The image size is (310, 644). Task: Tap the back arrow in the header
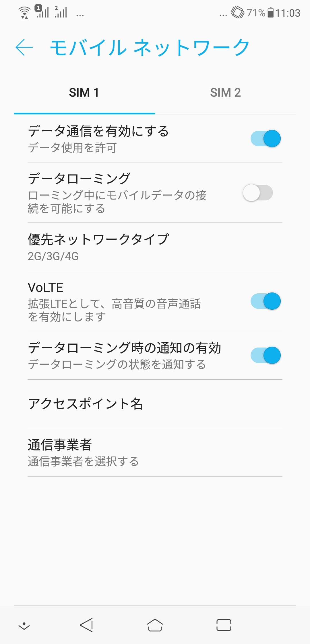(24, 47)
